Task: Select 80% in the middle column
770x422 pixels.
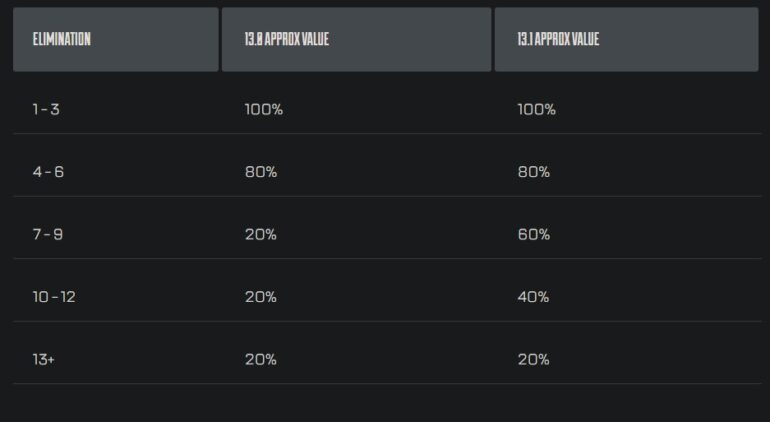Action: (261, 172)
